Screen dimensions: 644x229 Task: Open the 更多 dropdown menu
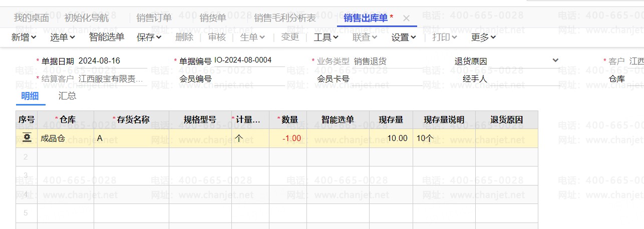(483, 37)
